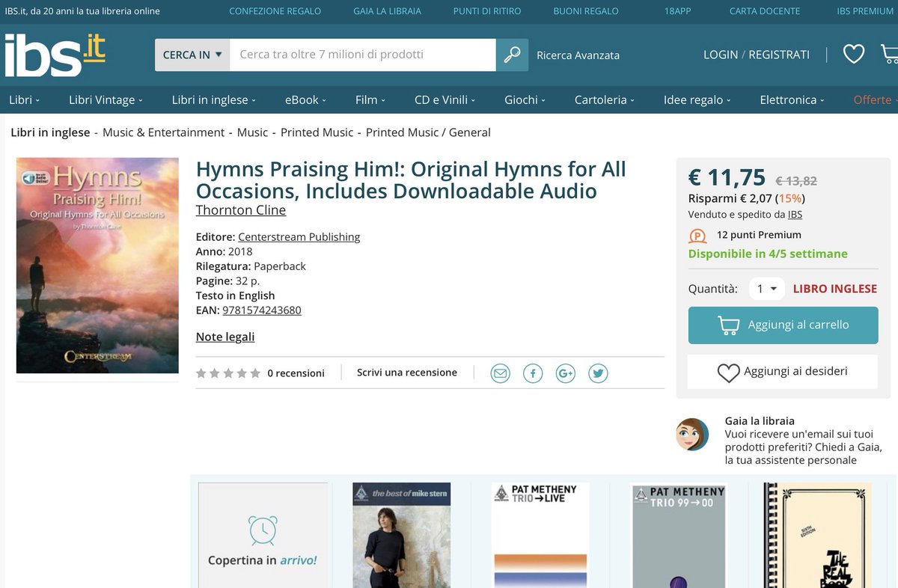The image size is (898, 588).
Task: Click Music & Entertainment breadcrumb
Action: pyautogui.click(x=163, y=132)
